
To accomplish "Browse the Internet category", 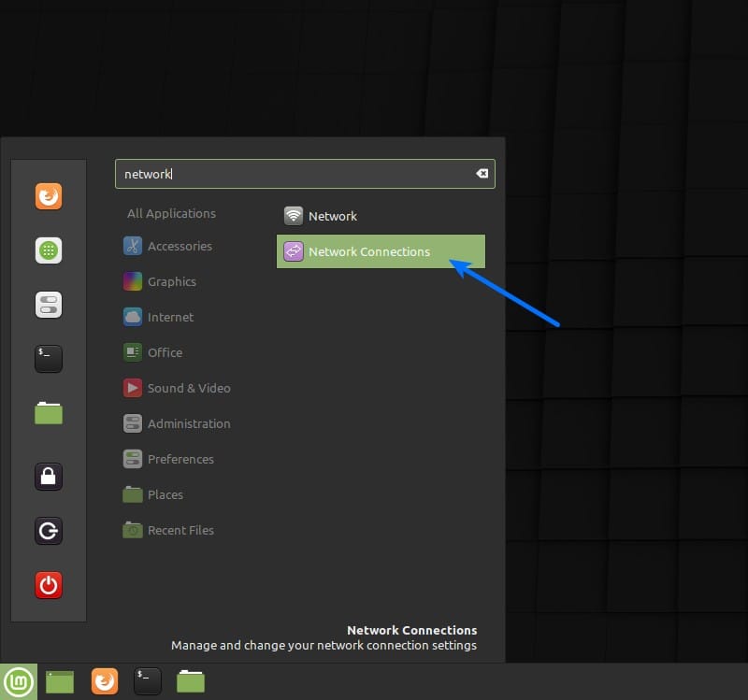I will point(170,317).
